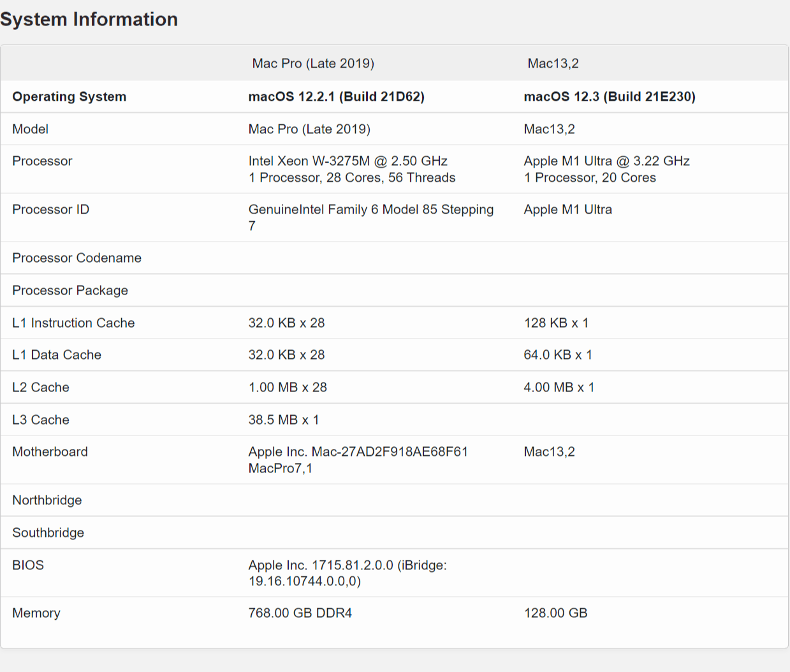Select Apple M1 Ultra in Processor ID row
790x672 pixels.
tap(567, 209)
